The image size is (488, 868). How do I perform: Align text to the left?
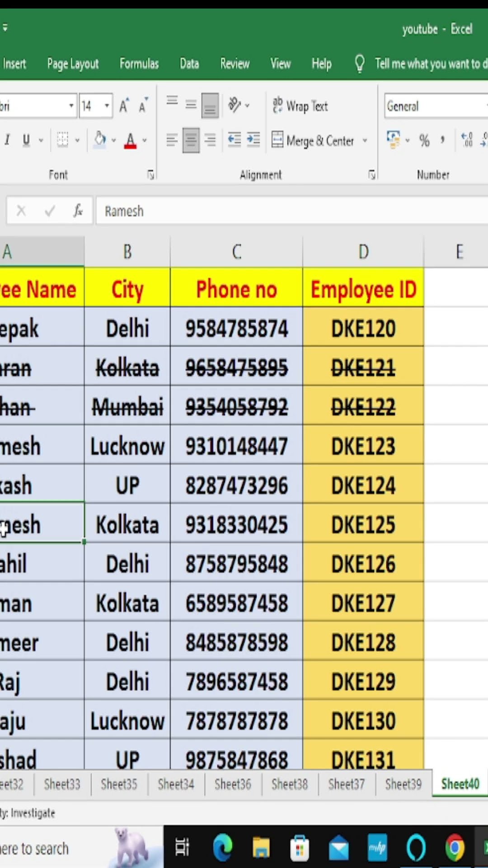click(x=172, y=140)
